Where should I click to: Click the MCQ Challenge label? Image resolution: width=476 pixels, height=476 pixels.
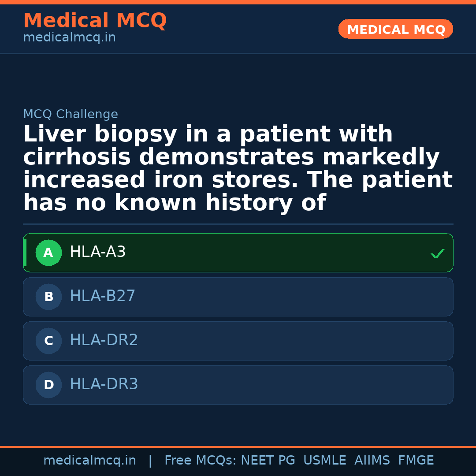(71, 115)
